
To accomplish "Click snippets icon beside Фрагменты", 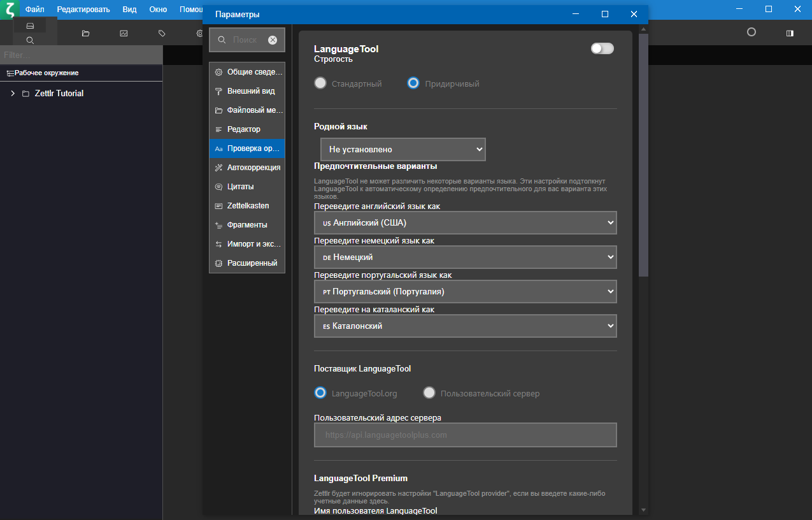I will pos(218,225).
